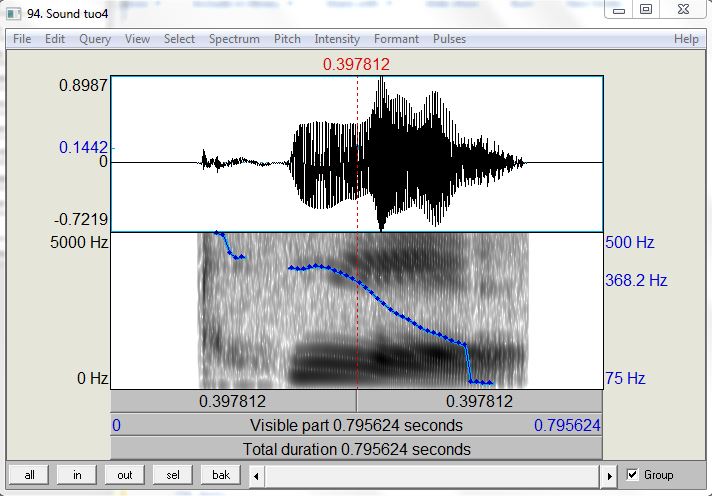Play the Visible part 0.795624 seconds bar
This screenshot has width=712, height=496.
(x=356, y=425)
